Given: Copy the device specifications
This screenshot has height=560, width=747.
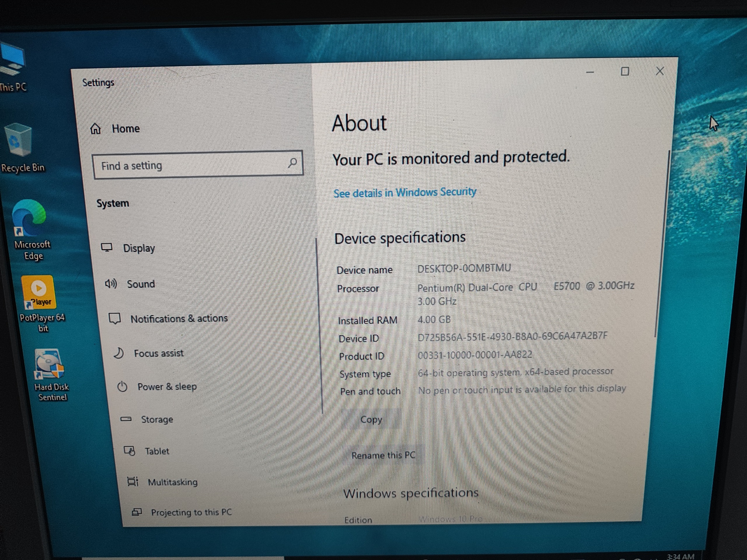Looking at the screenshot, I should pos(371,420).
